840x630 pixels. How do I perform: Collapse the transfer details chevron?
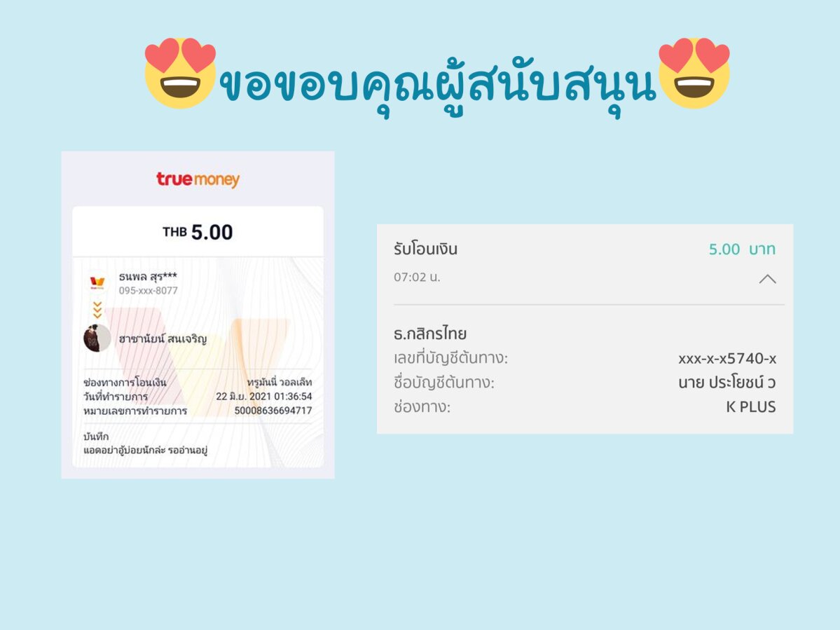[767, 279]
